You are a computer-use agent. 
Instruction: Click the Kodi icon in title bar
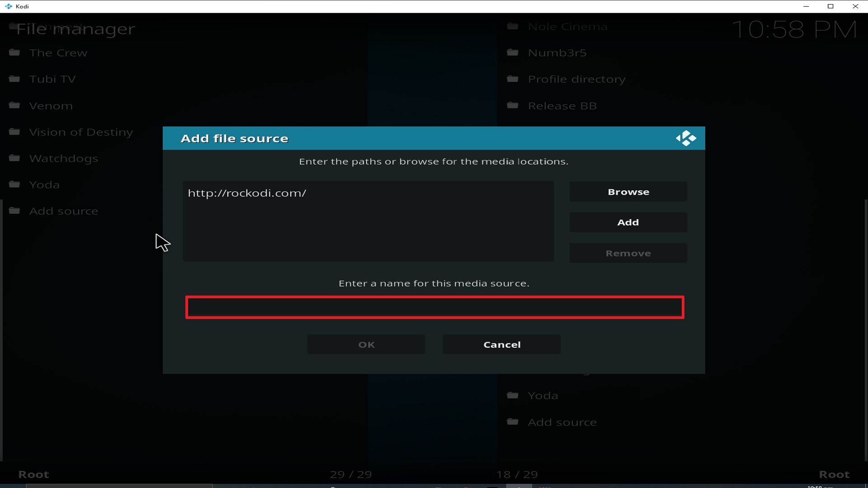pyautogui.click(x=9, y=6)
